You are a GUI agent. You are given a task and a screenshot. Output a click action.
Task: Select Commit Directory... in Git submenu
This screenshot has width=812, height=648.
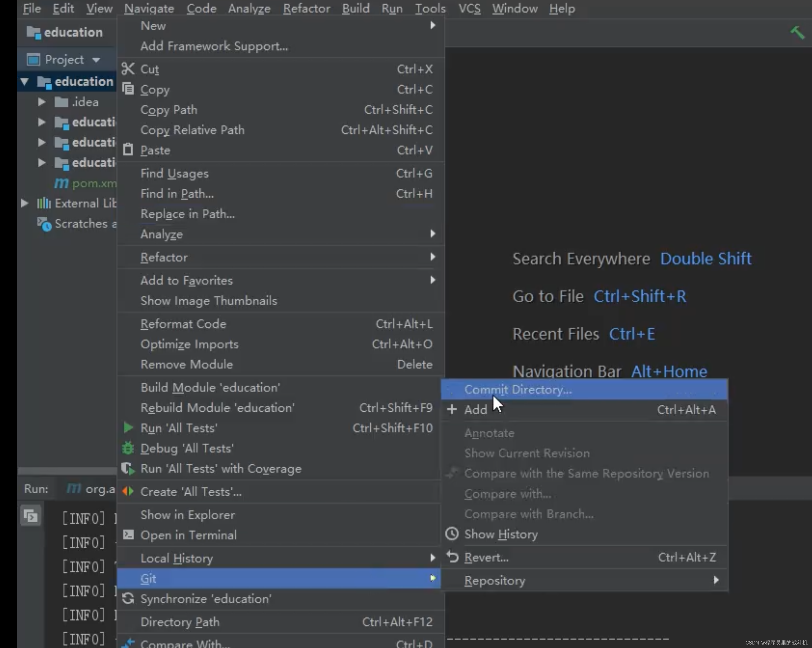584,389
